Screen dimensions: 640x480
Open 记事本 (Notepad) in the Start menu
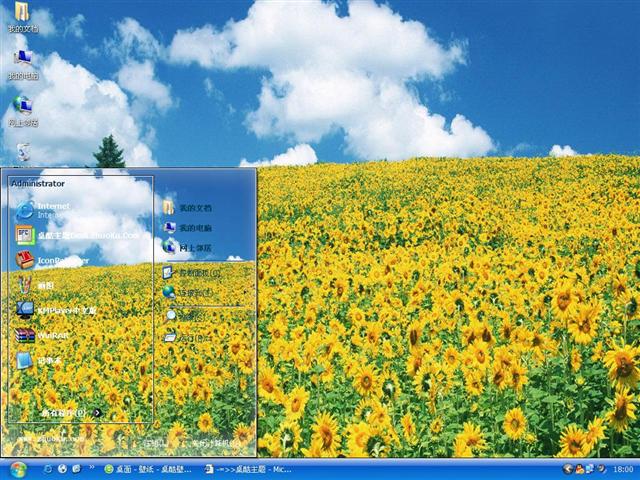coord(38,360)
